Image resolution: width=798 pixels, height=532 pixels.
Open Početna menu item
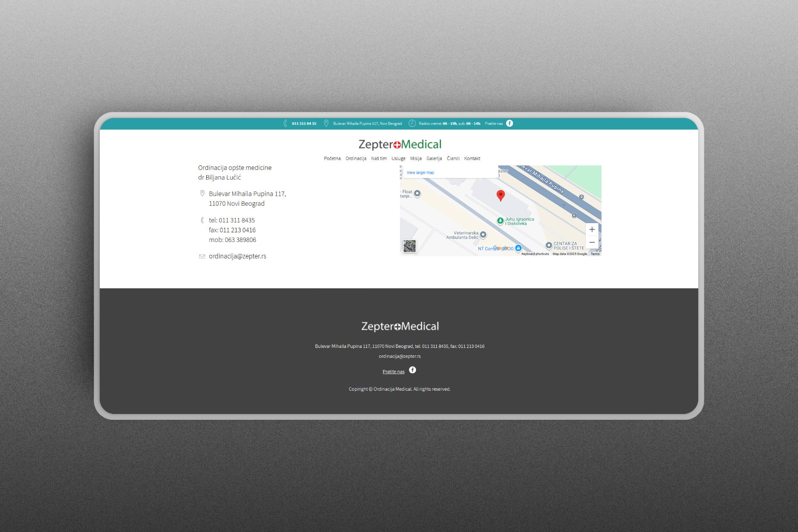[332, 158]
